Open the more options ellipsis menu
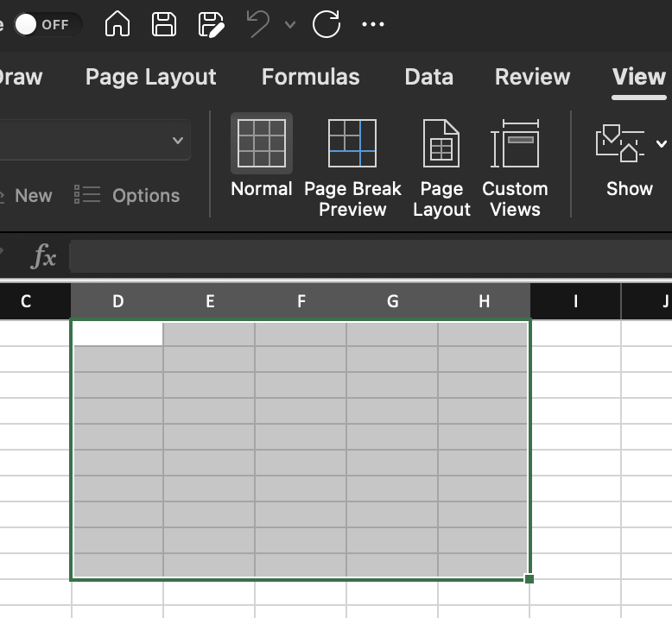The image size is (672, 618). pos(373,24)
